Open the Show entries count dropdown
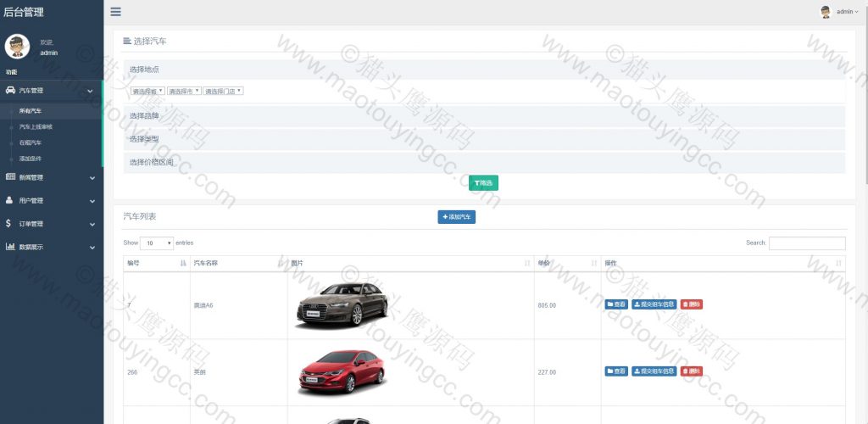Image resolution: width=868 pixels, height=424 pixels. tap(157, 243)
